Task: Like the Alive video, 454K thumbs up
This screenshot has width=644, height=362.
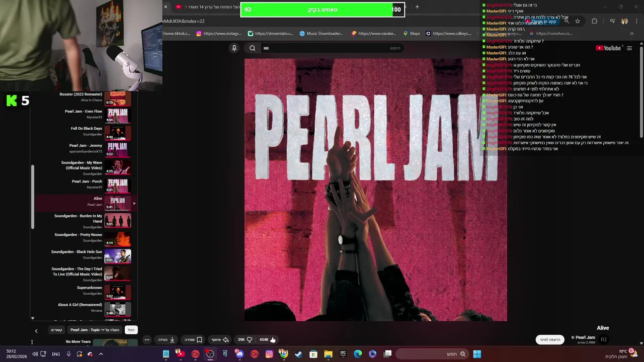Action: [x=268, y=339]
